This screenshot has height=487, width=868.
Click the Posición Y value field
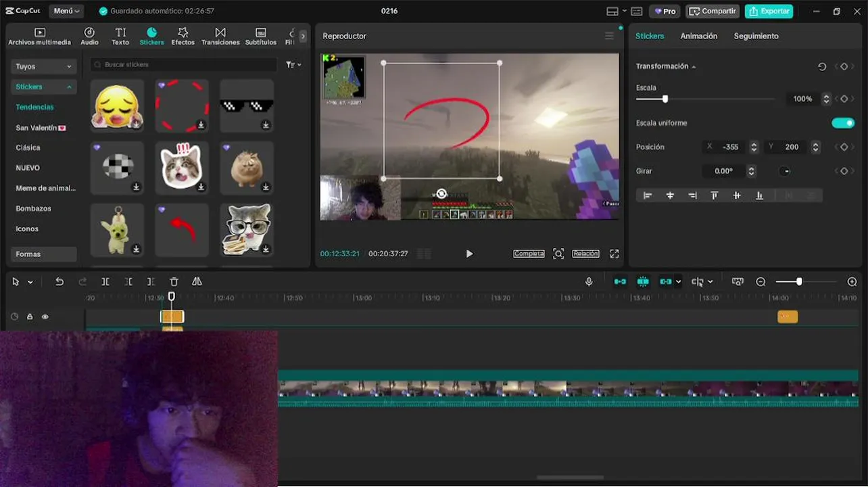pyautogui.click(x=793, y=147)
